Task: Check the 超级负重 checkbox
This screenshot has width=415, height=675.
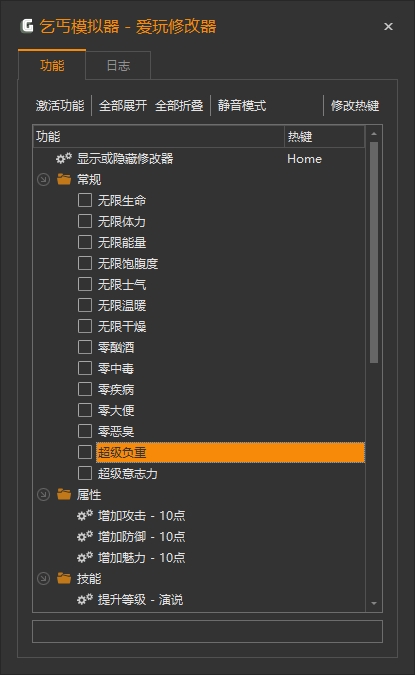Action: tap(85, 452)
